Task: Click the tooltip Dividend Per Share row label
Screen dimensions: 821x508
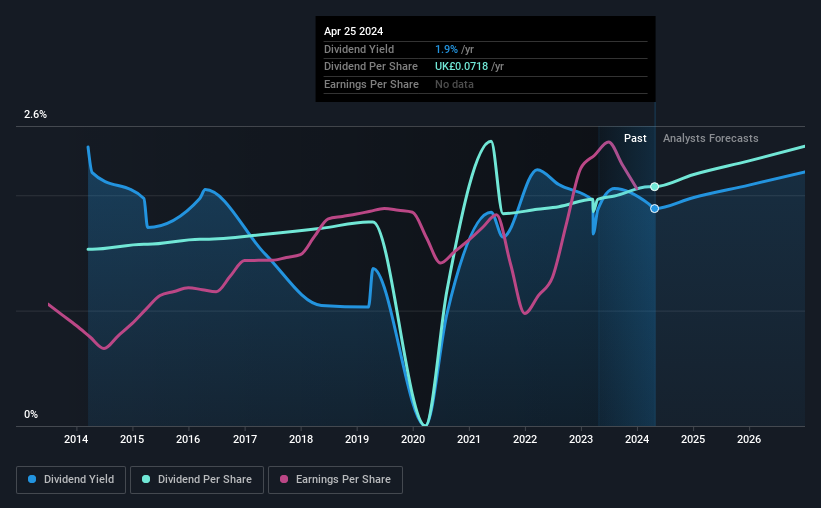Action: coord(371,67)
